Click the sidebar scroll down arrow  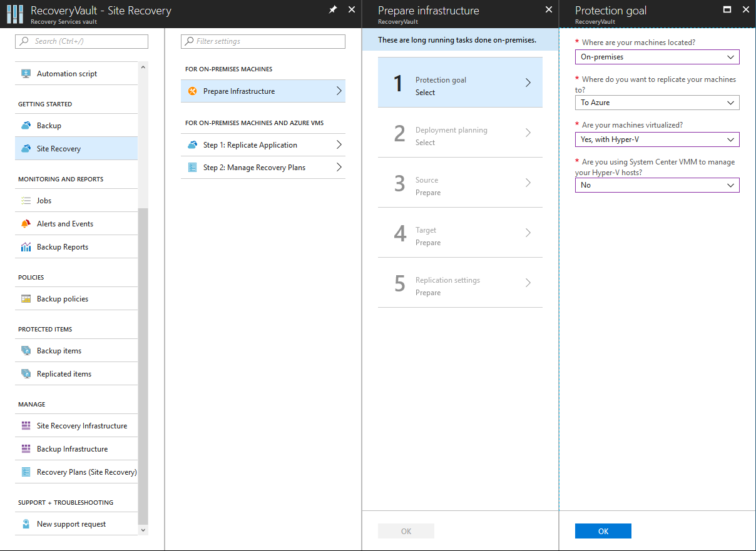coord(143,530)
